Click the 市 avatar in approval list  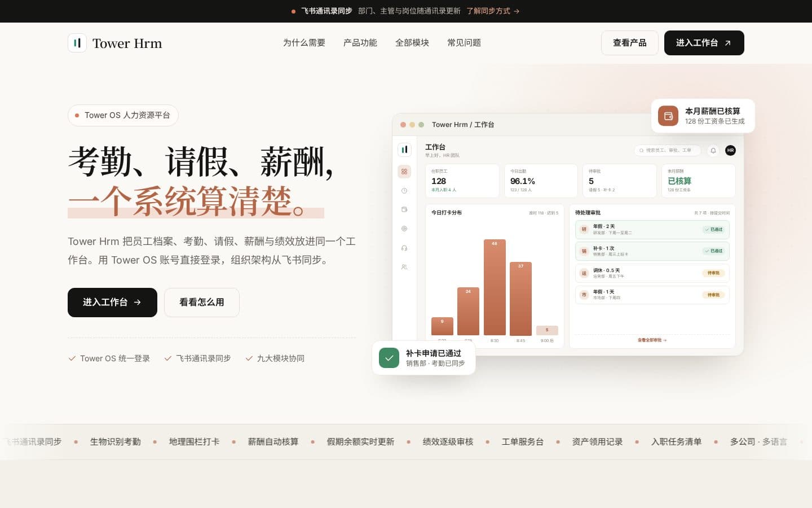[584, 295]
